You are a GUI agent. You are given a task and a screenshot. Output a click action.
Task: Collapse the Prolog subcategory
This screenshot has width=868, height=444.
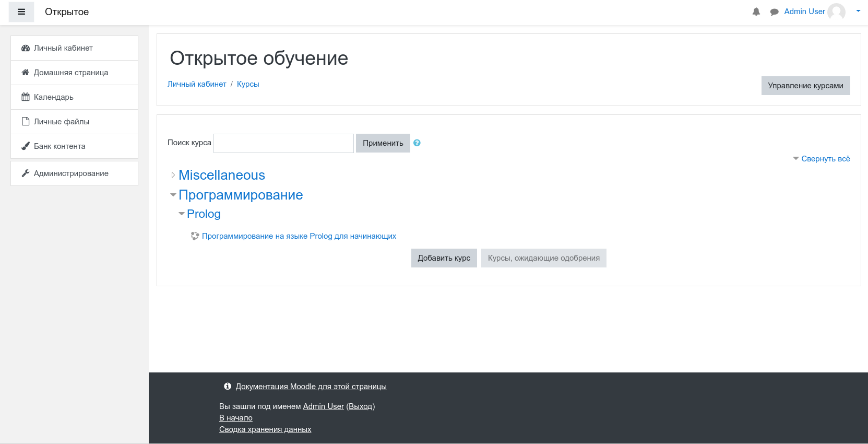click(x=182, y=214)
